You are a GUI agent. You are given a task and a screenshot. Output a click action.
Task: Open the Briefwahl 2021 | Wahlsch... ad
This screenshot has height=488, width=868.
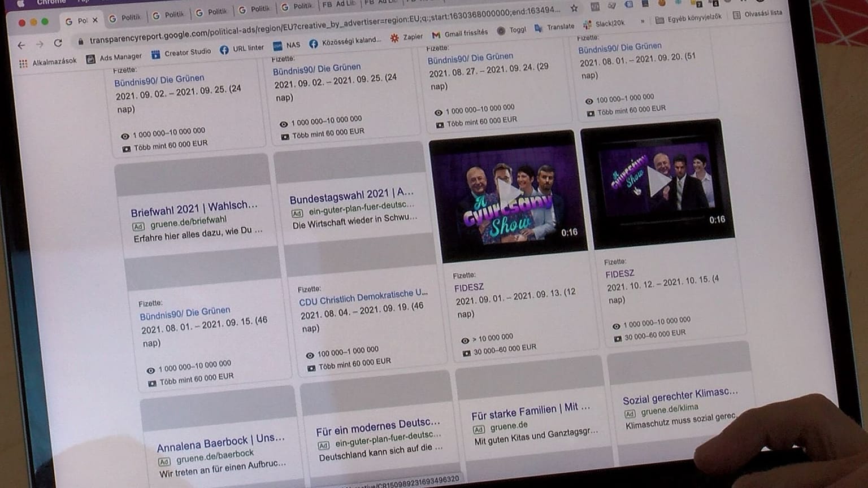[194, 209]
